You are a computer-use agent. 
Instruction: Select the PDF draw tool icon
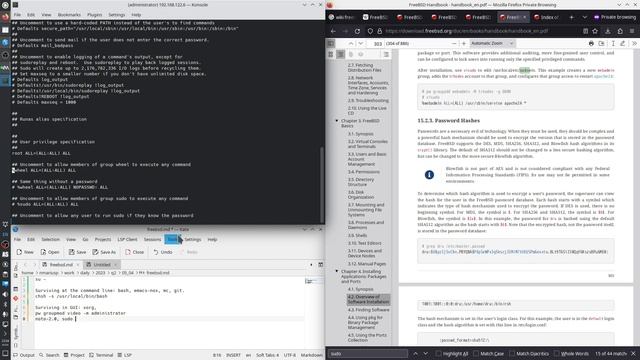click(623, 43)
